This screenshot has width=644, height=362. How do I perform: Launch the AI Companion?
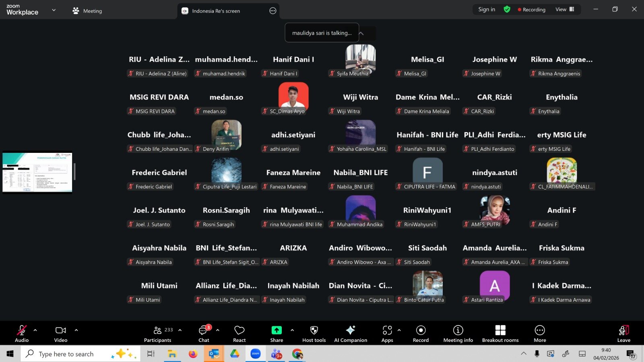351,334
